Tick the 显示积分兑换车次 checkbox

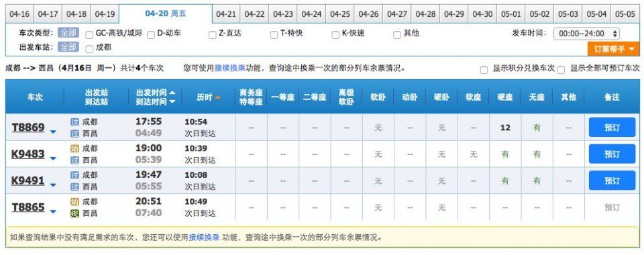(x=484, y=70)
